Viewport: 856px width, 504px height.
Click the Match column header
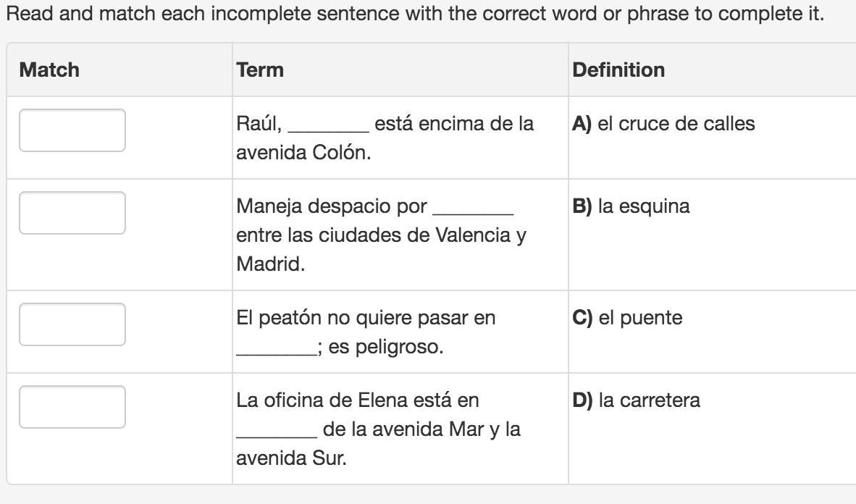[x=49, y=70]
